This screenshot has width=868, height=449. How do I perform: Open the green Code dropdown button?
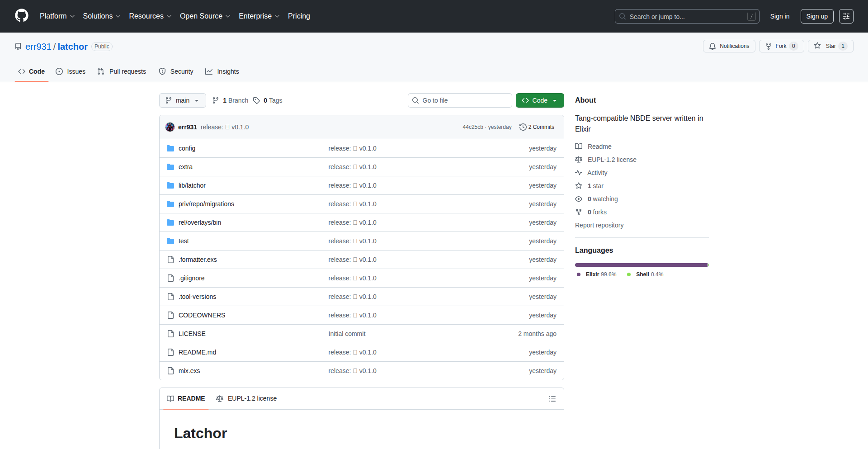pyautogui.click(x=540, y=100)
